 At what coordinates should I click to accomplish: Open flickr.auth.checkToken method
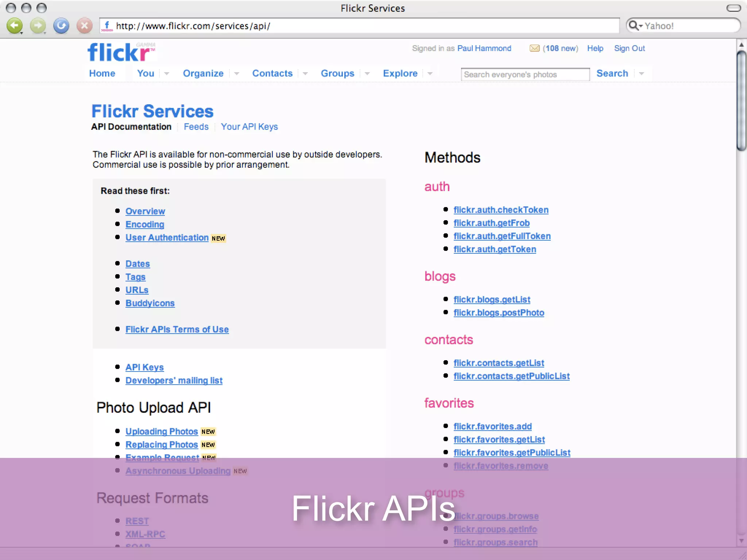pyautogui.click(x=501, y=210)
